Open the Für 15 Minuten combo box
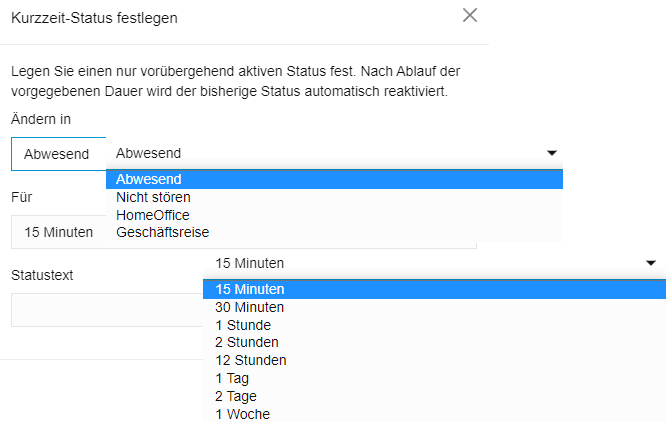The height and width of the screenshot is (422, 666). click(x=59, y=232)
